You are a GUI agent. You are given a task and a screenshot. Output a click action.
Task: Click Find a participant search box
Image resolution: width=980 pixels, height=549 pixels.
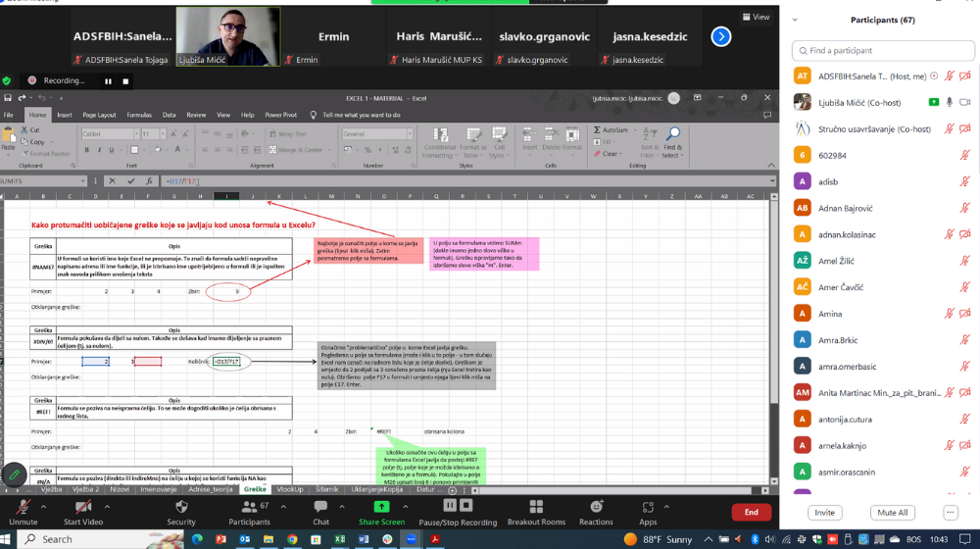[x=883, y=51]
